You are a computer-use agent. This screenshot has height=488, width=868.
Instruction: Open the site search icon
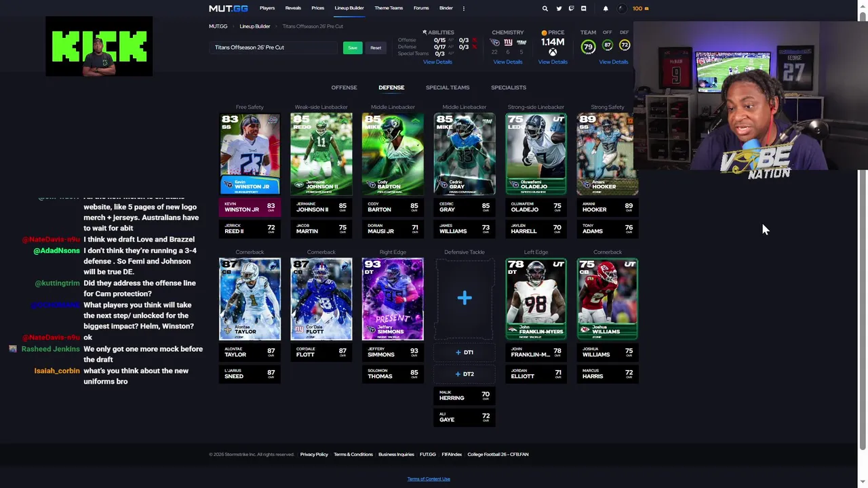545,8
